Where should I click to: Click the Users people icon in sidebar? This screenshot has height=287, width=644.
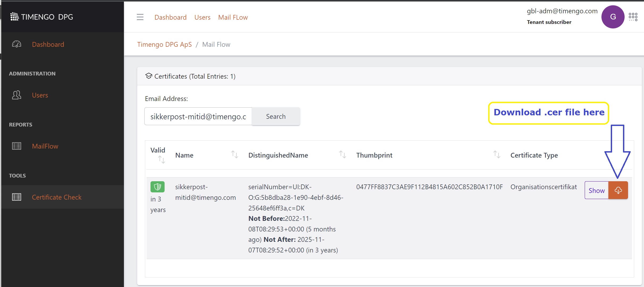pos(16,95)
